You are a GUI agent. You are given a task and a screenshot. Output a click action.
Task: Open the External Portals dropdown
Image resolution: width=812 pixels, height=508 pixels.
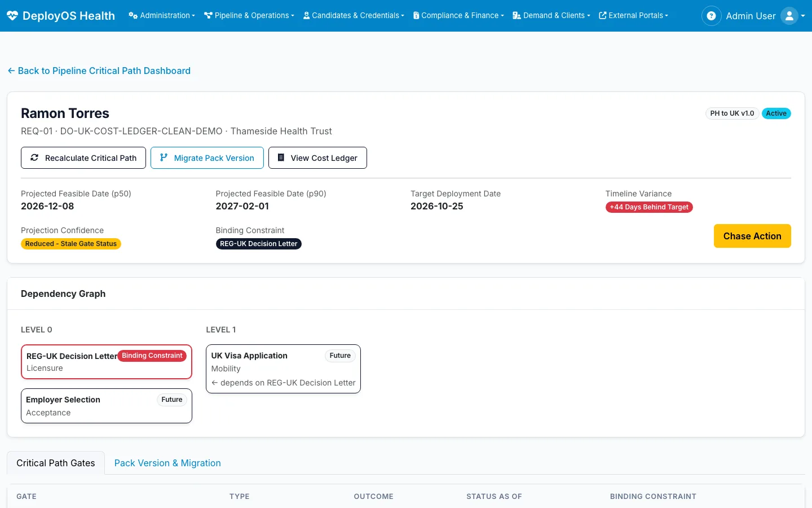coord(633,15)
